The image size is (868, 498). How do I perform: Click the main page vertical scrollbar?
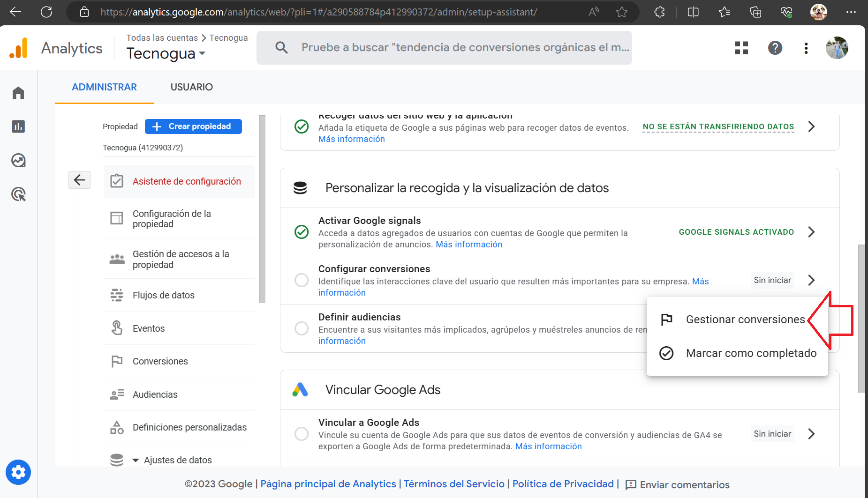861,319
